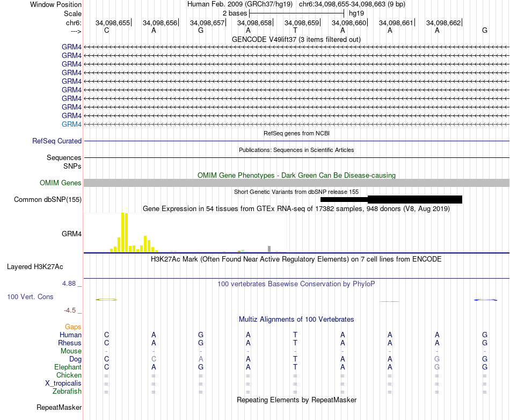Click the Mouse alignment row label
The height and width of the screenshot is (420, 510).
[71, 351]
